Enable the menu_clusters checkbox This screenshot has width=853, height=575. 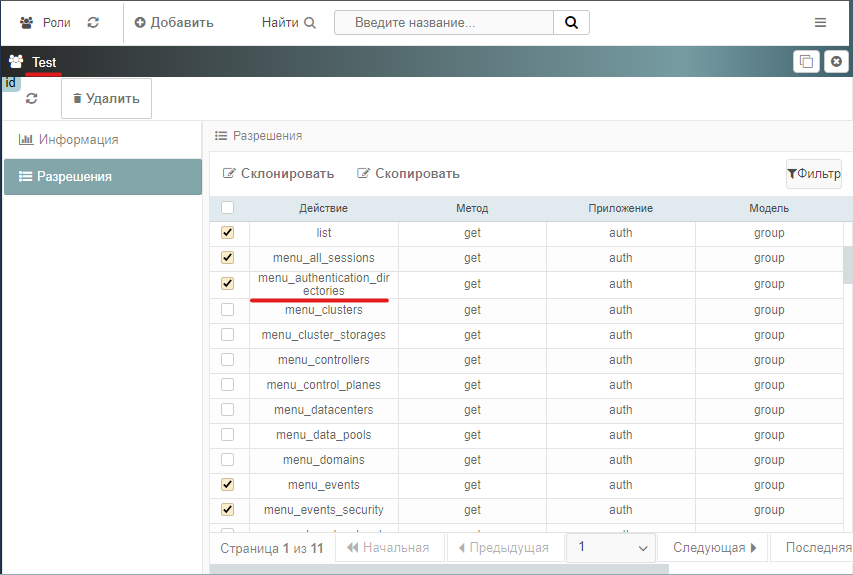coord(227,310)
